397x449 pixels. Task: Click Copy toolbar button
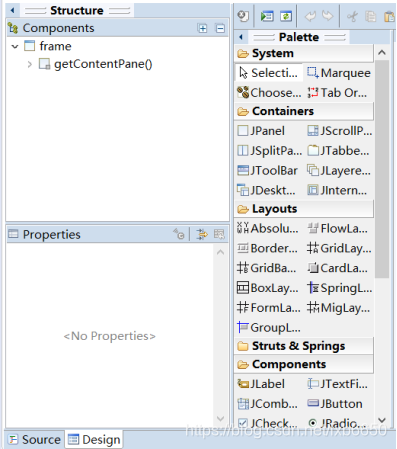click(370, 16)
